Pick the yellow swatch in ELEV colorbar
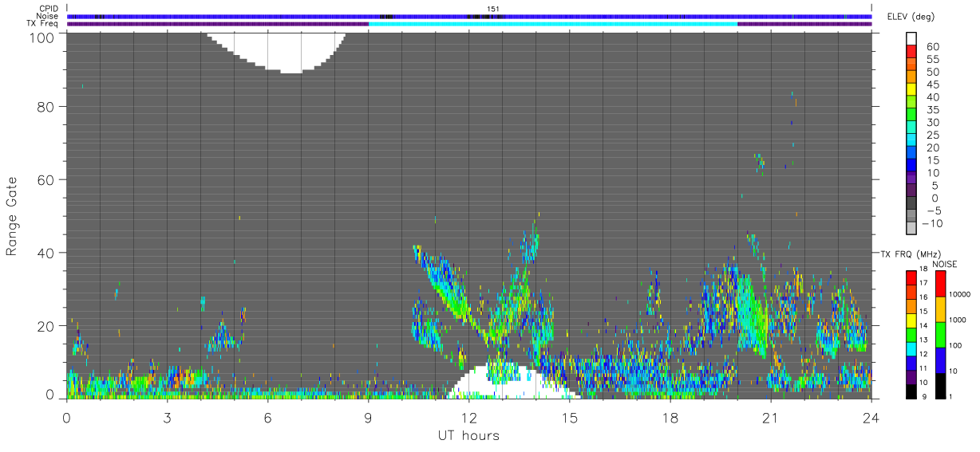Screen dimensions: 980x452 pyautogui.click(x=912, y=89)
